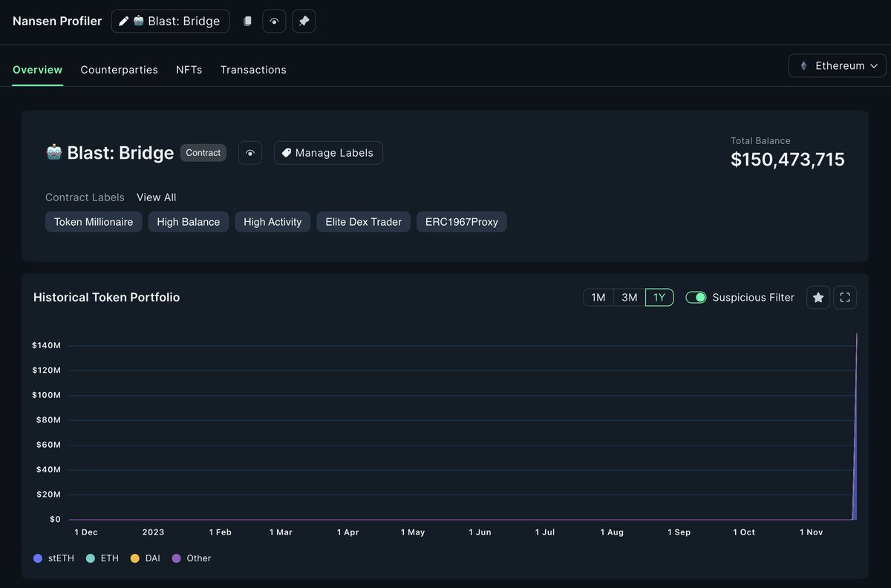The height and width of the screenshot is (588, 891).
Task: Set chart range to 1Y
Action: click(659, 298)
